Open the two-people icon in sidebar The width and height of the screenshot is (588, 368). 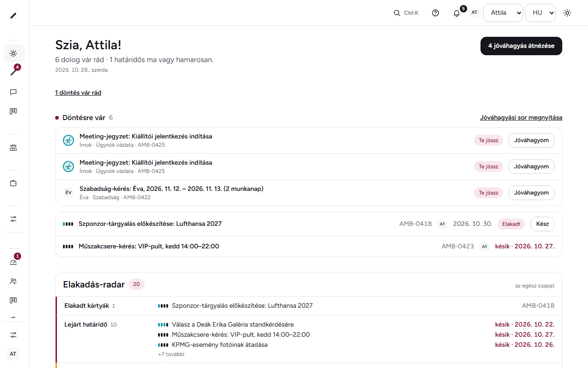click(14, 281)
